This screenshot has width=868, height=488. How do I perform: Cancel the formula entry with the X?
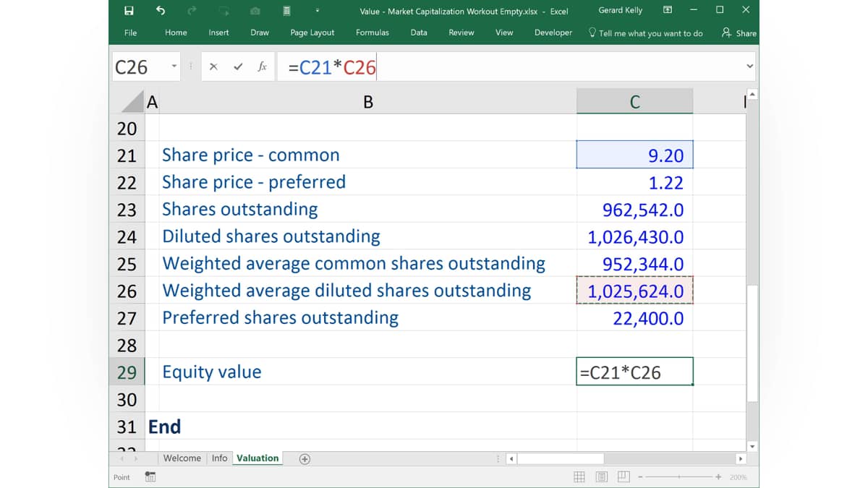(x=213, y=67)
